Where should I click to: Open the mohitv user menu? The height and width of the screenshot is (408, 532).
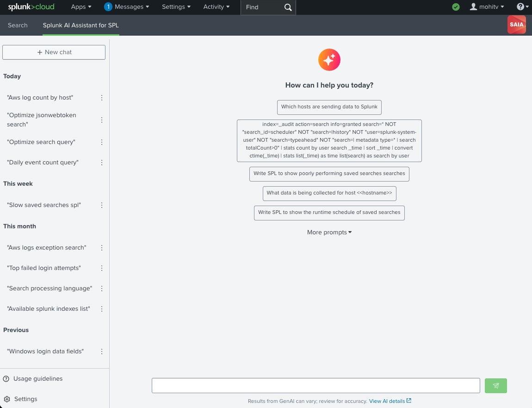487,7
